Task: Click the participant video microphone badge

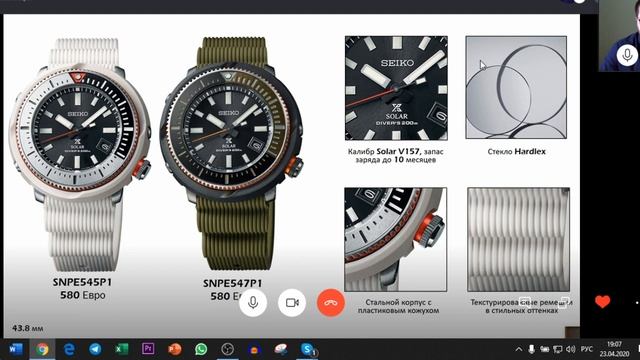Action: (627, 55)
